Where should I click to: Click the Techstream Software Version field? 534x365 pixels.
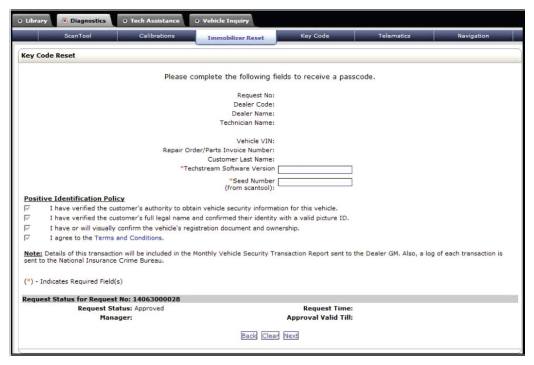[x=315, y=169]
